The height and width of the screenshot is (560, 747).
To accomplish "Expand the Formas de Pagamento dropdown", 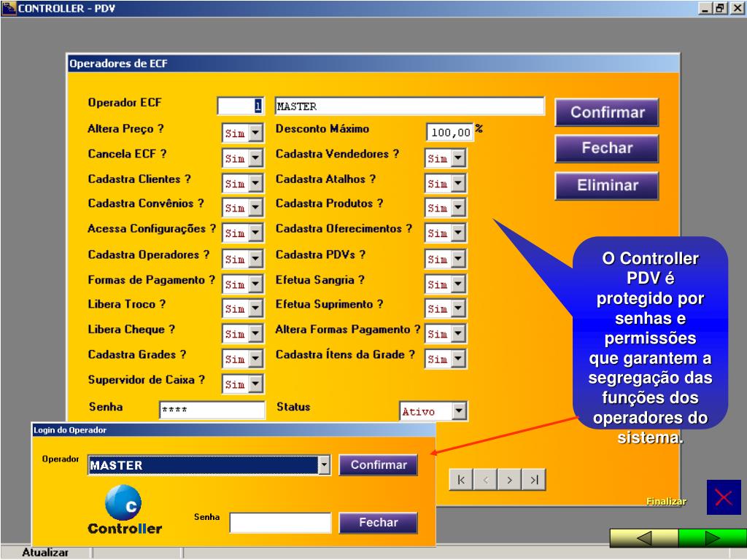I will coord(256,284).
